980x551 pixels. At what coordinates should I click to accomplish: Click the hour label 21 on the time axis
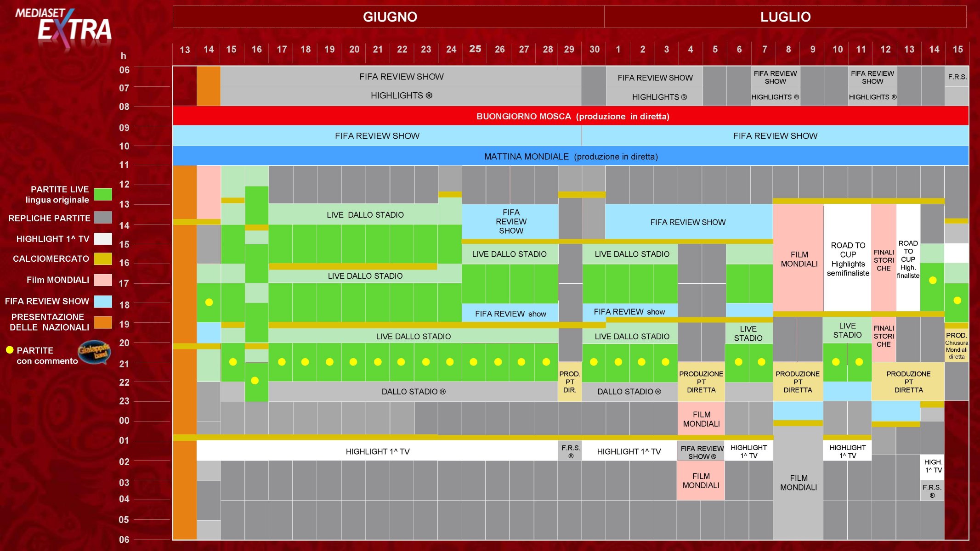[124, 364]
